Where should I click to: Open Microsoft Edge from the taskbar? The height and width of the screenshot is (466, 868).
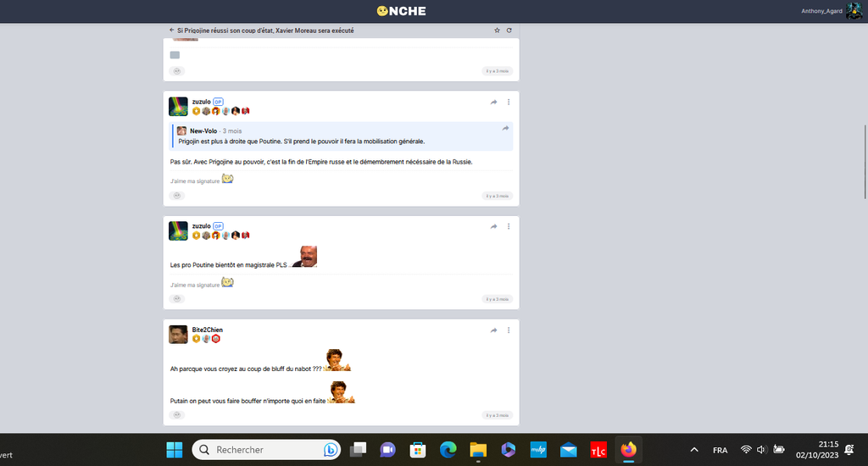click(448, 450)
